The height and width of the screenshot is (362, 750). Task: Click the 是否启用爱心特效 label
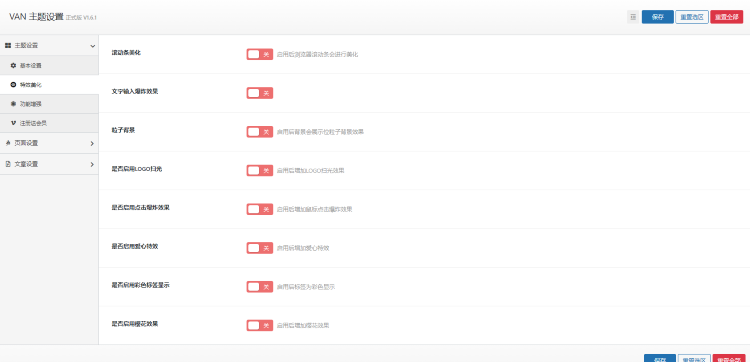pyautogui.click(x=134, y=246)
